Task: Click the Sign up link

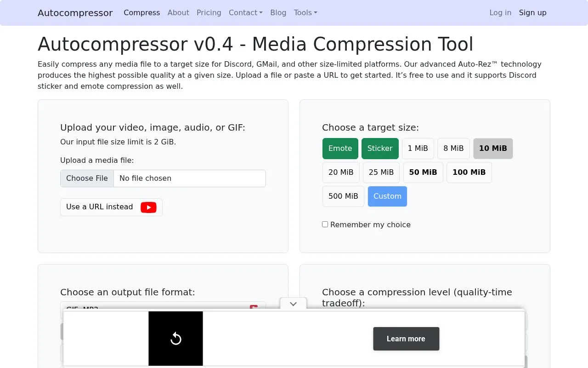Action: click(x=533, y=13)
